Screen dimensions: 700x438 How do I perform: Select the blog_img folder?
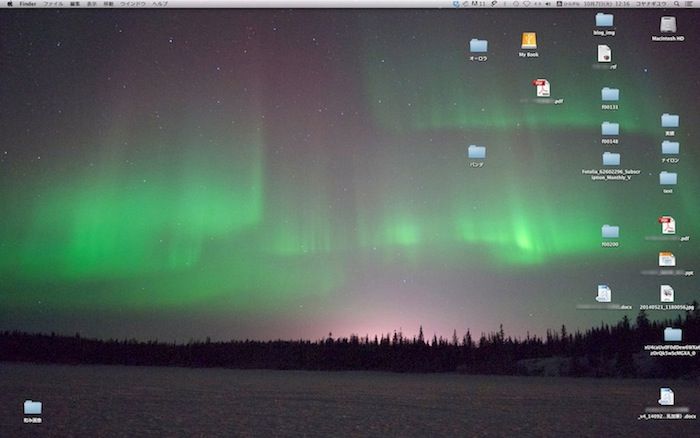tap(604, 20)
